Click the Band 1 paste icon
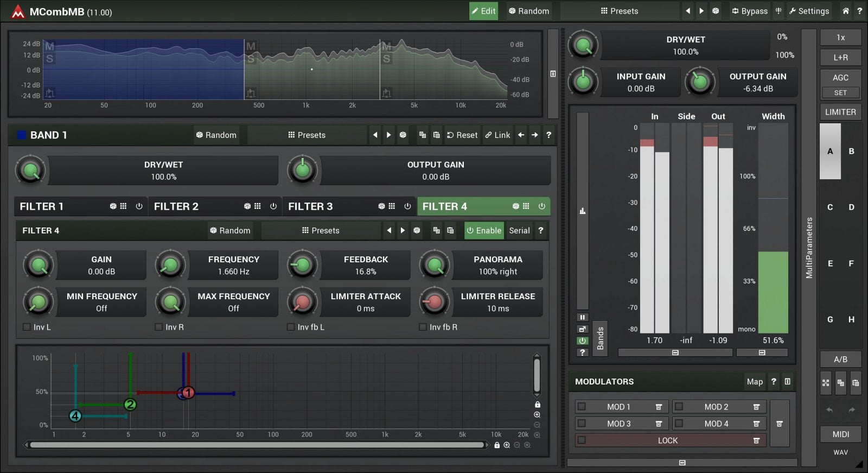 click(436, 135)
